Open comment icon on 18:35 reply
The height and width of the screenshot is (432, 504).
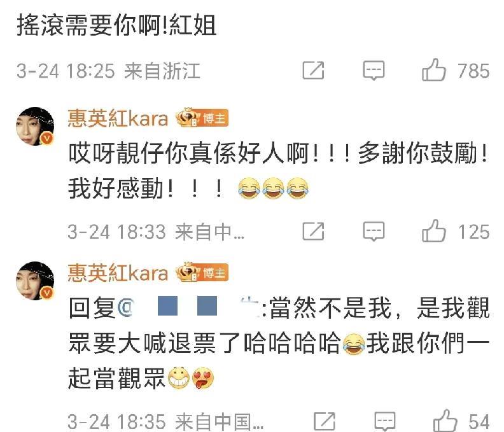(x=385, y=421)
